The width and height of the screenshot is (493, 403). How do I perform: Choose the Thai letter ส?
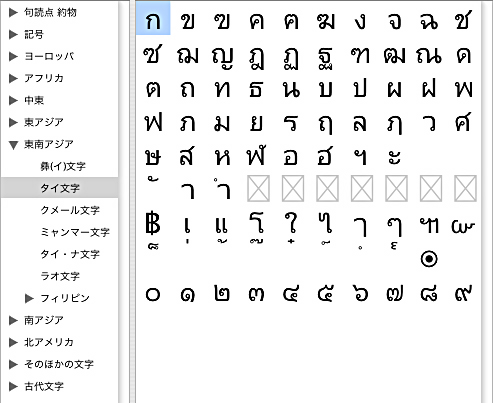pyautogui.click(x=187, y=156)
